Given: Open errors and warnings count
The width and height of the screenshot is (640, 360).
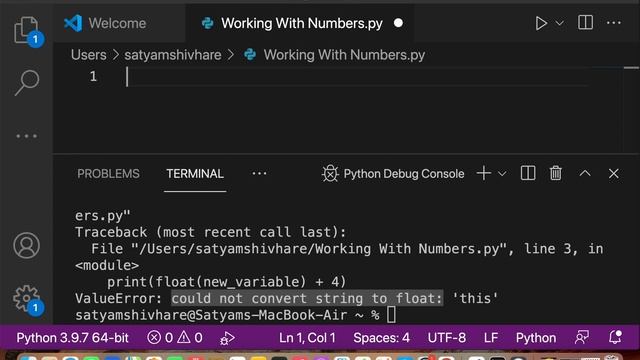Looking at the screenshot, I should pos(175,338).
